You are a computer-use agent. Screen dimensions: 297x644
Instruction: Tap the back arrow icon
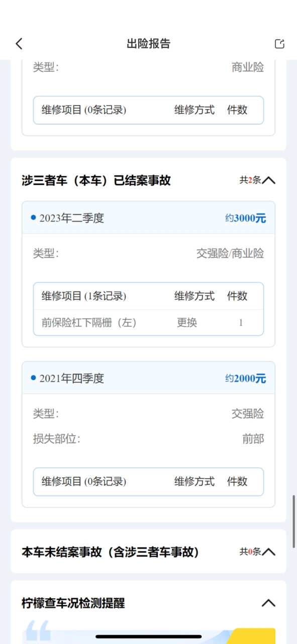pos(19,44)
